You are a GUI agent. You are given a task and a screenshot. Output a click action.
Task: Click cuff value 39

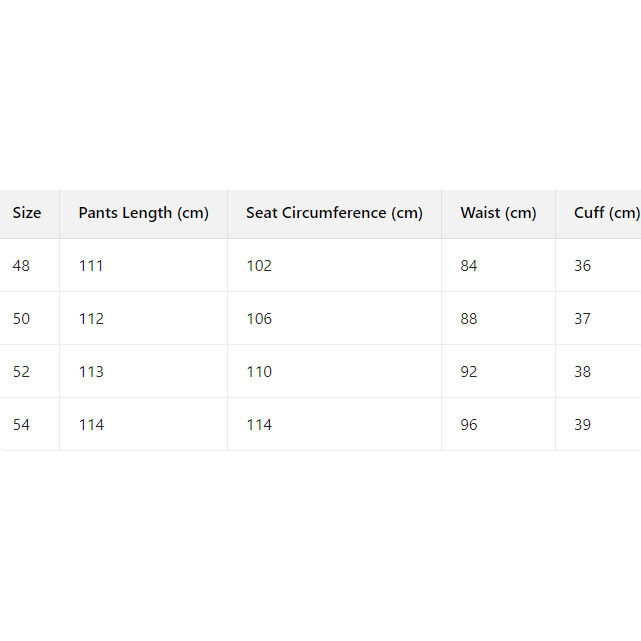tap(583, 425)
